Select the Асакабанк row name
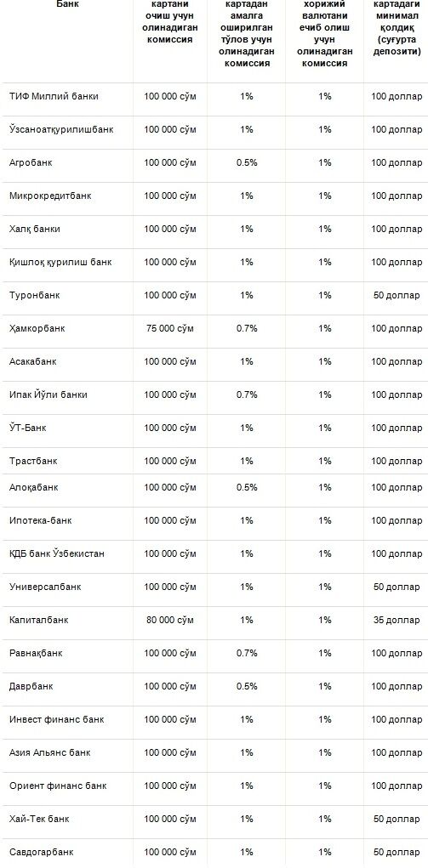The image size is (428, 868). tap(32, 362)
